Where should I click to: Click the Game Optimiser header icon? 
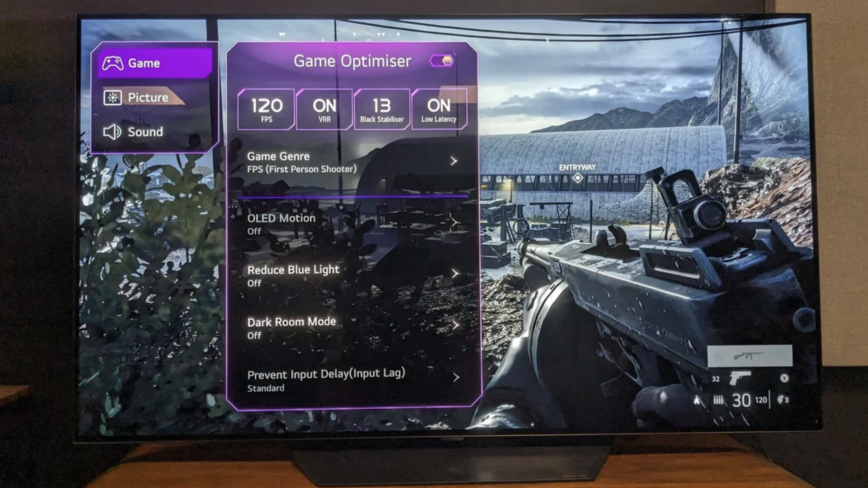[x=446, y=60]
